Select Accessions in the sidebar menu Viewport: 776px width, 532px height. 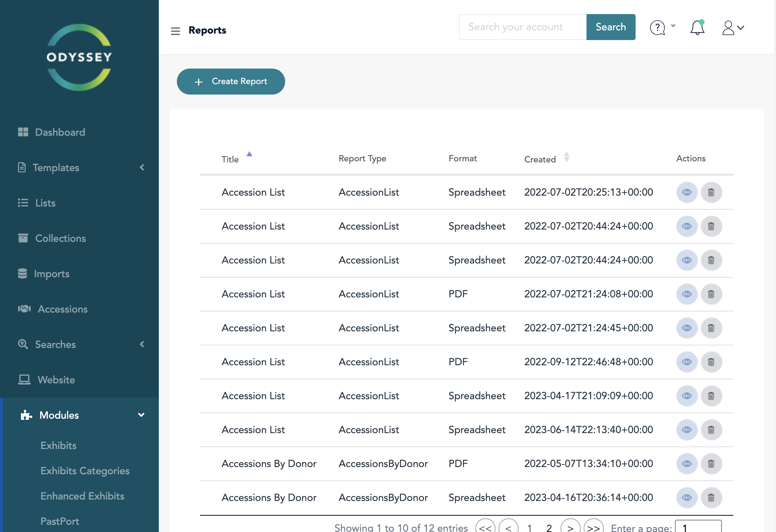[x=62, y=309]
